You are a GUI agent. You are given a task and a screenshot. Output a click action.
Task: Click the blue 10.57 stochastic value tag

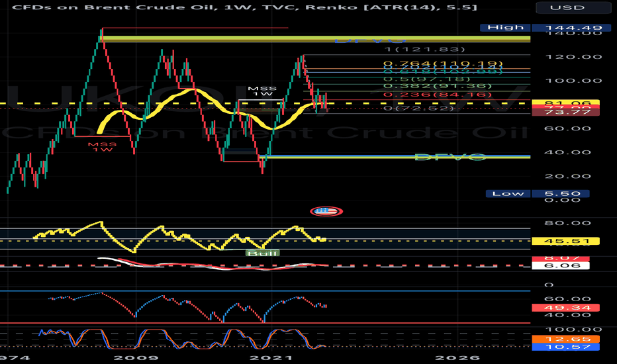565,347
